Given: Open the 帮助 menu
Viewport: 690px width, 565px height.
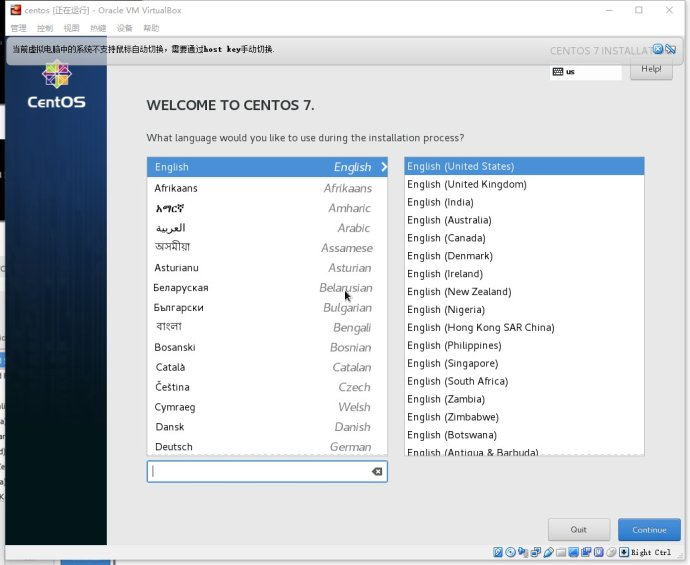Looking at the screenshot, I should point(151,28).
